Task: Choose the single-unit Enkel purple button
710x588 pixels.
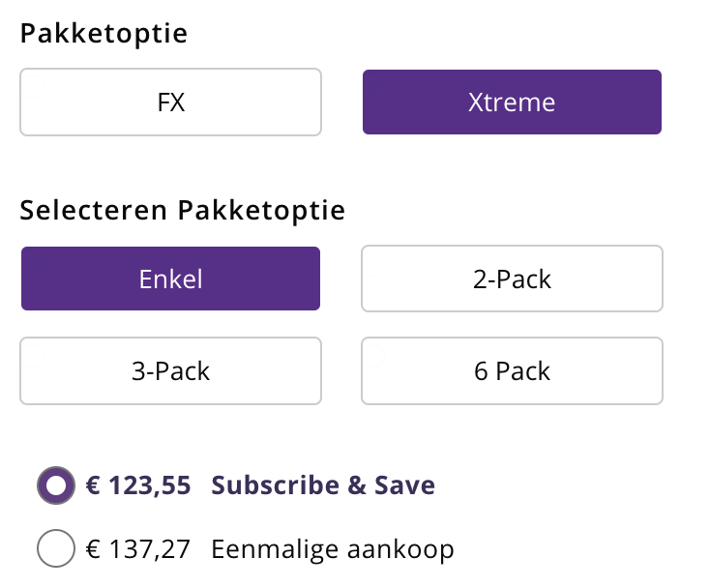Action: 170,279
